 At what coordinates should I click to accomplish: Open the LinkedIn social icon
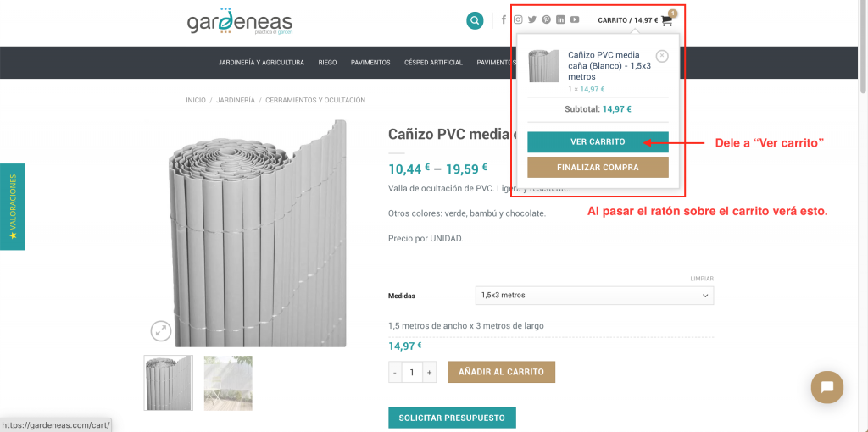(x=561, y=20)
